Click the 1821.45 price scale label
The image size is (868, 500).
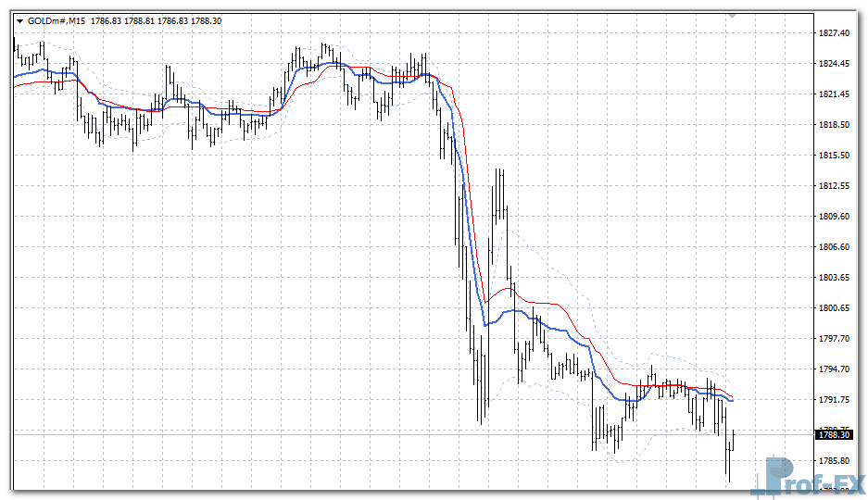(834, 94)
